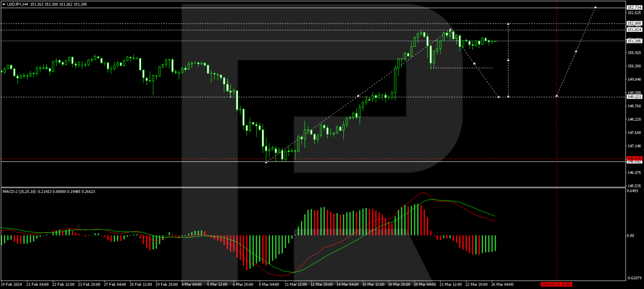
Task: Click the 19 Feb 2024 time axis label
Action: click(12, 284)
